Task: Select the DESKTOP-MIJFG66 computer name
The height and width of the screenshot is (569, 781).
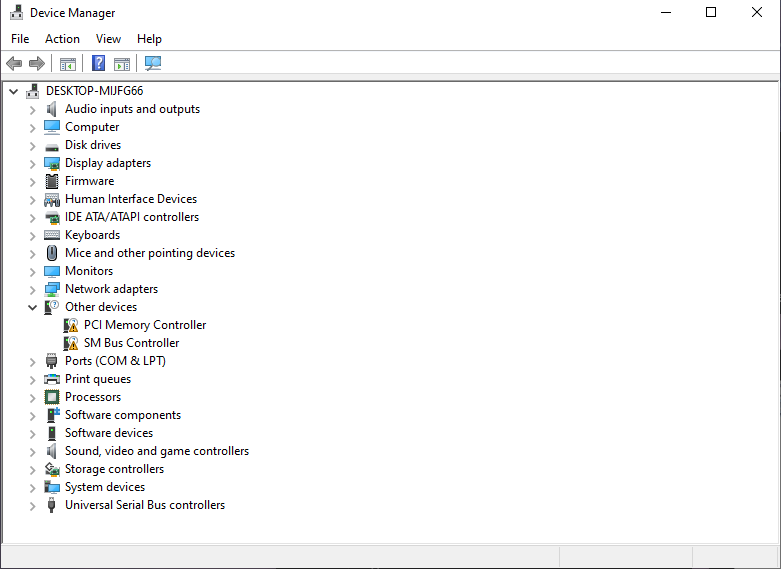Action: tap(95, 91)
